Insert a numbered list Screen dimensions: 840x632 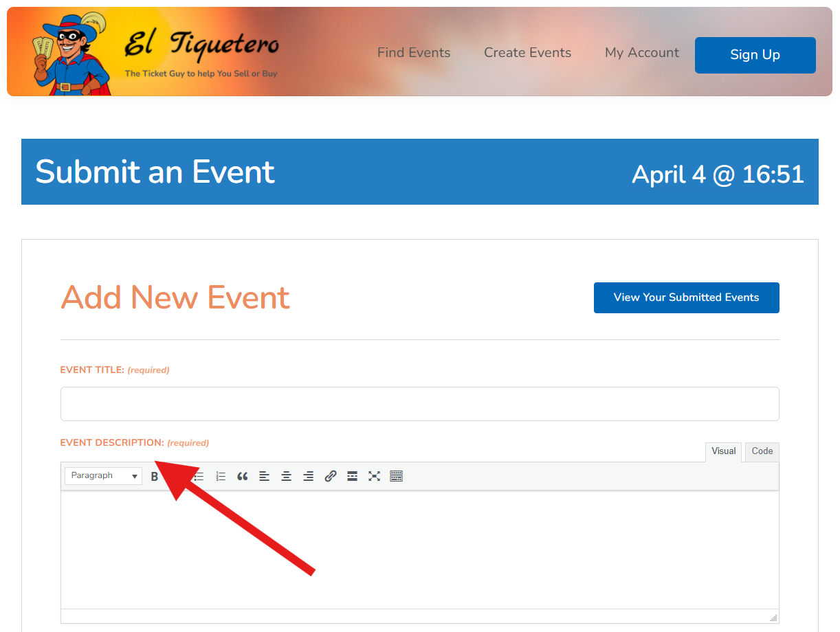point(221,476)
